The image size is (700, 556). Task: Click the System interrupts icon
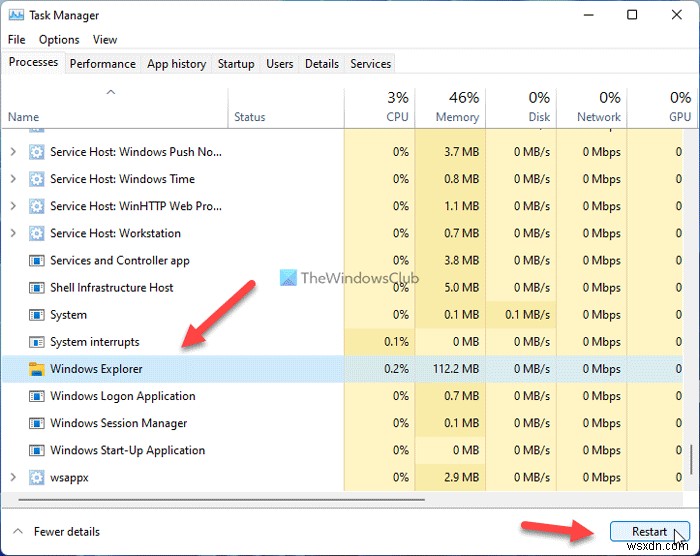click(37, 342)
